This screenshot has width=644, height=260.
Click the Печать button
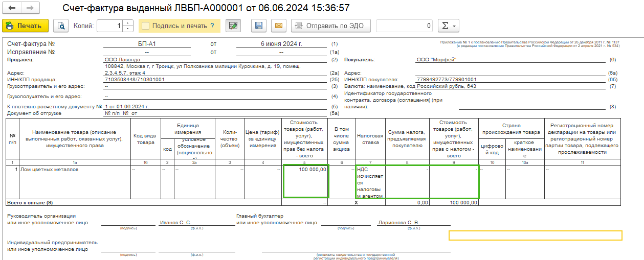[25, 26]
